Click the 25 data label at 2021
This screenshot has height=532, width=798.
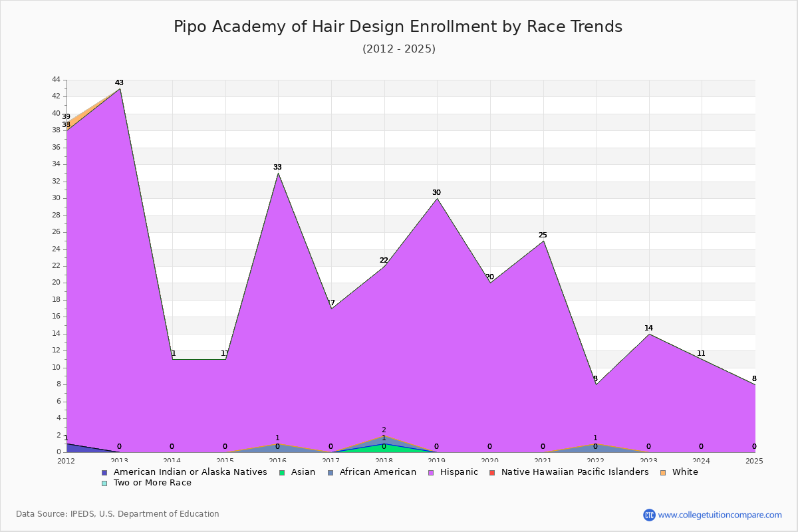(x=543, y=235)
